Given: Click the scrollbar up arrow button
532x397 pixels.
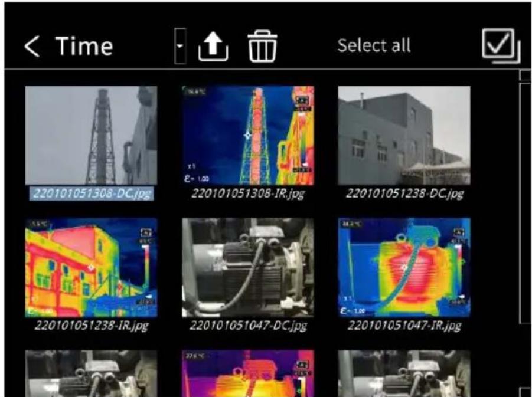Looking at the screenshot, I should point(526,76).
